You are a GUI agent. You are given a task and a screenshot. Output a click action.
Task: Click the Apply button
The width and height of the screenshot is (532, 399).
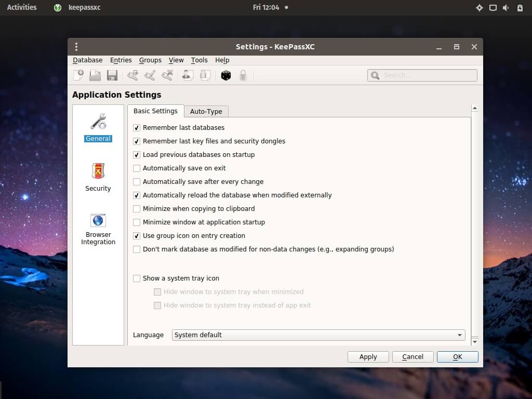tap(368, 356)
